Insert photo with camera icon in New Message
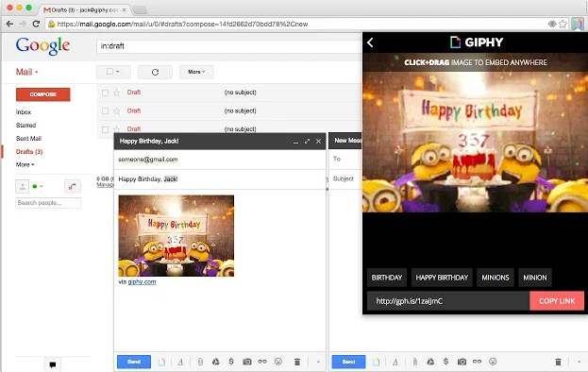 tap(462, 362)
